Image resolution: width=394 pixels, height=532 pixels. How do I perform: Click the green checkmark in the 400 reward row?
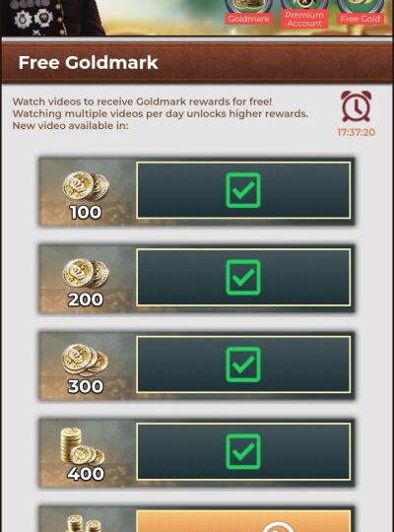(x=243, y=451)
